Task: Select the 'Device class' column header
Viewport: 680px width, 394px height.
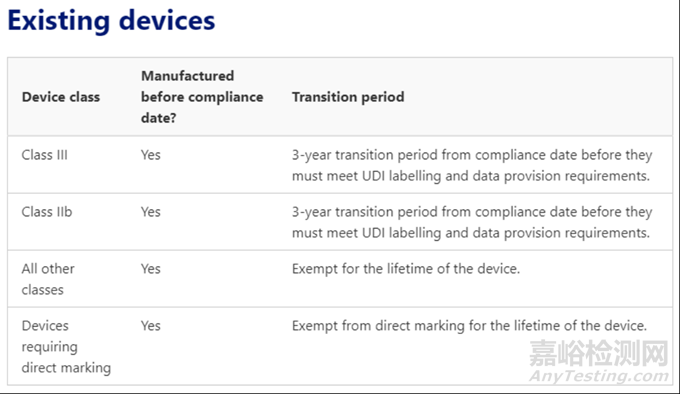Action: pos(61,97)
